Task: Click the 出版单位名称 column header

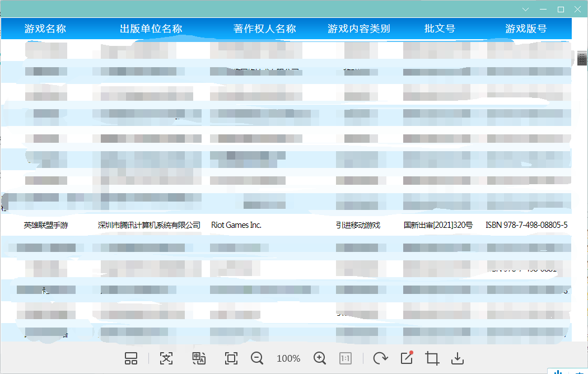Action: tap(151, 29)
